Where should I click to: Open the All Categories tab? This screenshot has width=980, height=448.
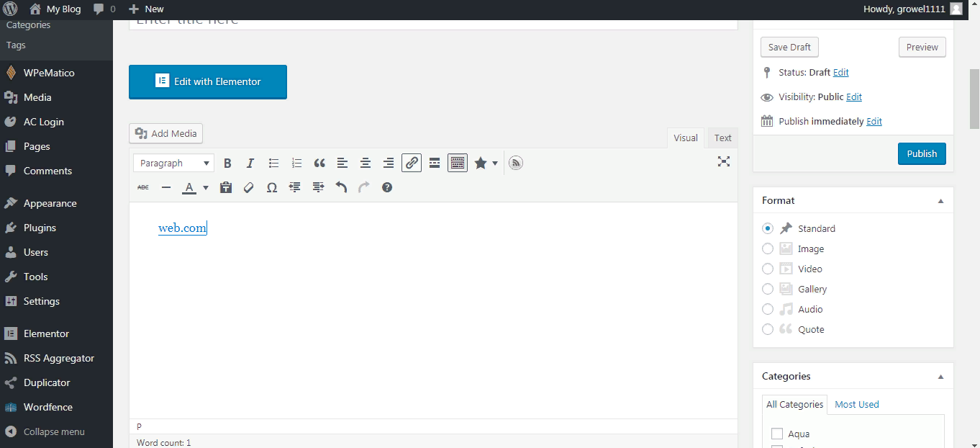(794, 404)
